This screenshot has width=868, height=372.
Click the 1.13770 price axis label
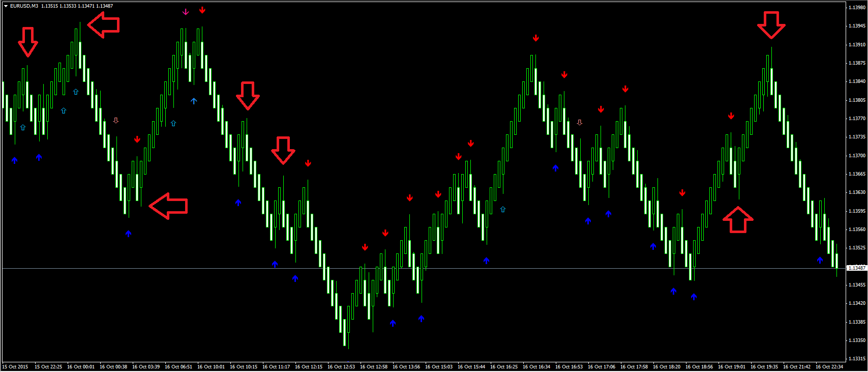[x=857, y=119]
